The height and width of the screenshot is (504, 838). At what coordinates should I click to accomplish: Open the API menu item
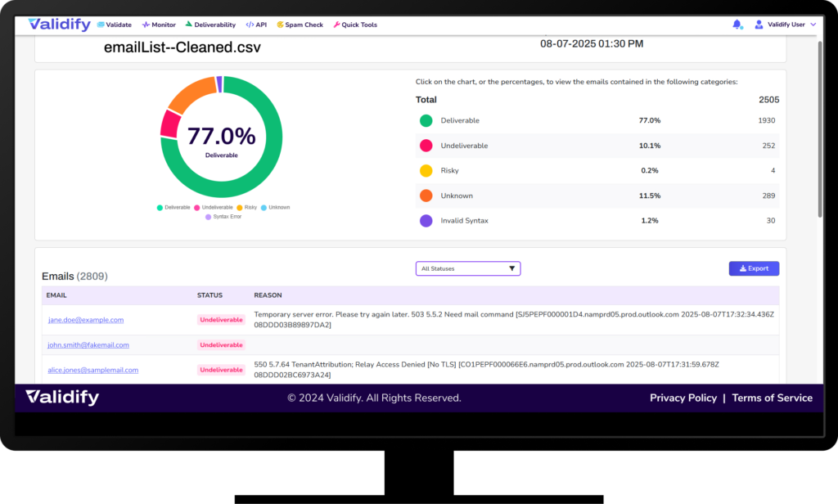coord(256,25)
